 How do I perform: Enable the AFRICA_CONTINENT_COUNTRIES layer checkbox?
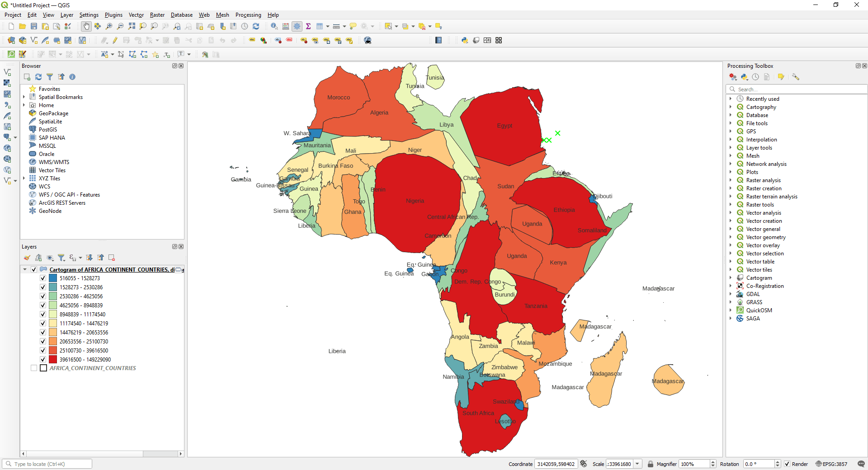point(34,368)
